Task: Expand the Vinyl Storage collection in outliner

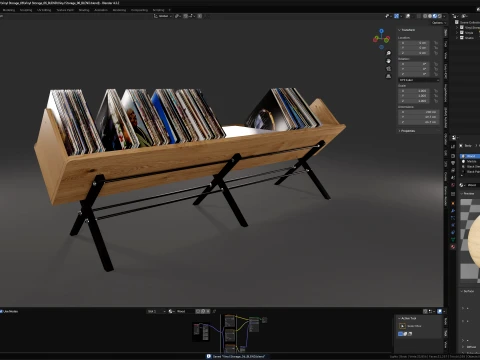Action: 457,28
